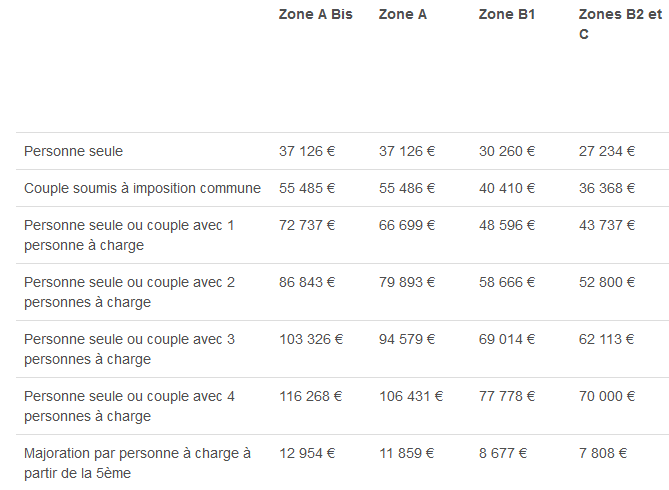This screenshot has width=669, height=490.
Task: Select the 7 808 € majoration value
Action: (x=603, y=454)
